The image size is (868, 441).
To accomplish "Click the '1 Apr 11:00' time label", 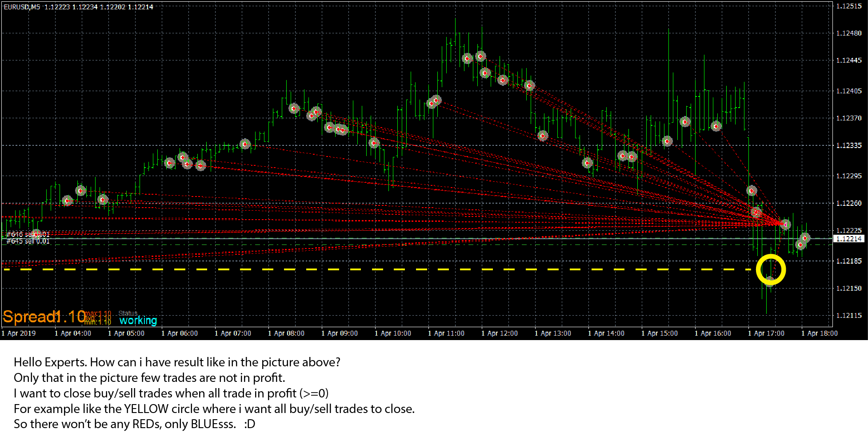I will (x=446, y=333).
